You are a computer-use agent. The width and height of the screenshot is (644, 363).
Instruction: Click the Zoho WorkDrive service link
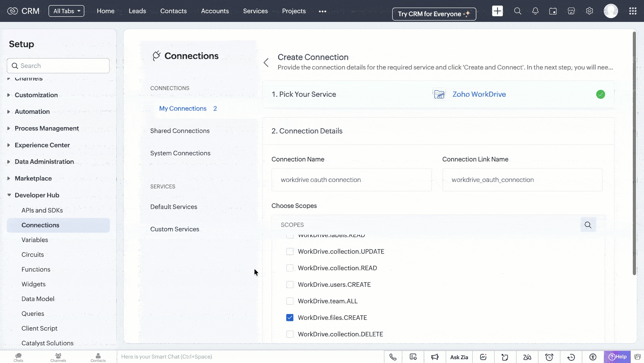[x=479, y=94]
